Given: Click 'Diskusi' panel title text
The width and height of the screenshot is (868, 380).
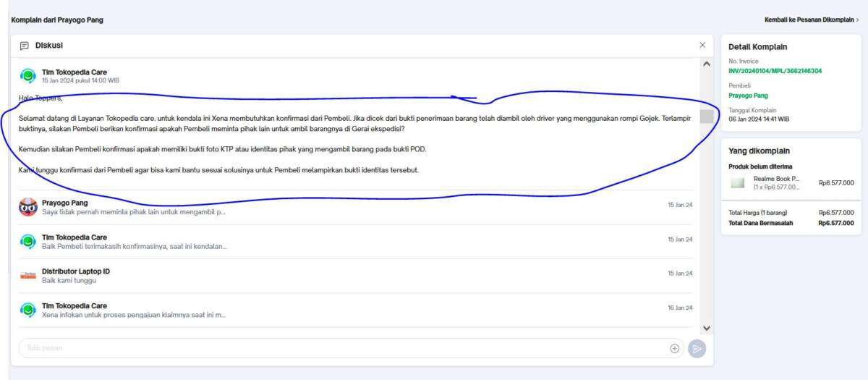Looking at the screenshot, I should click(49, 46).
